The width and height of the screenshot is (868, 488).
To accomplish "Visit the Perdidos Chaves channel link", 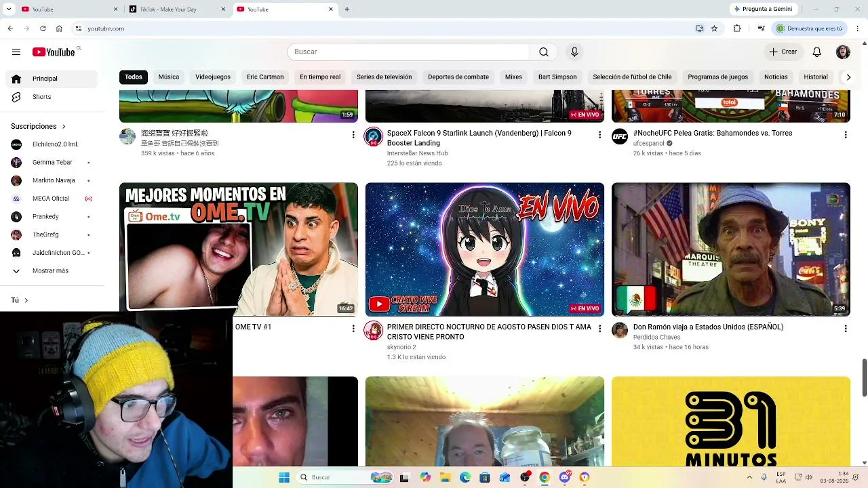I will [x=656, y=338].
